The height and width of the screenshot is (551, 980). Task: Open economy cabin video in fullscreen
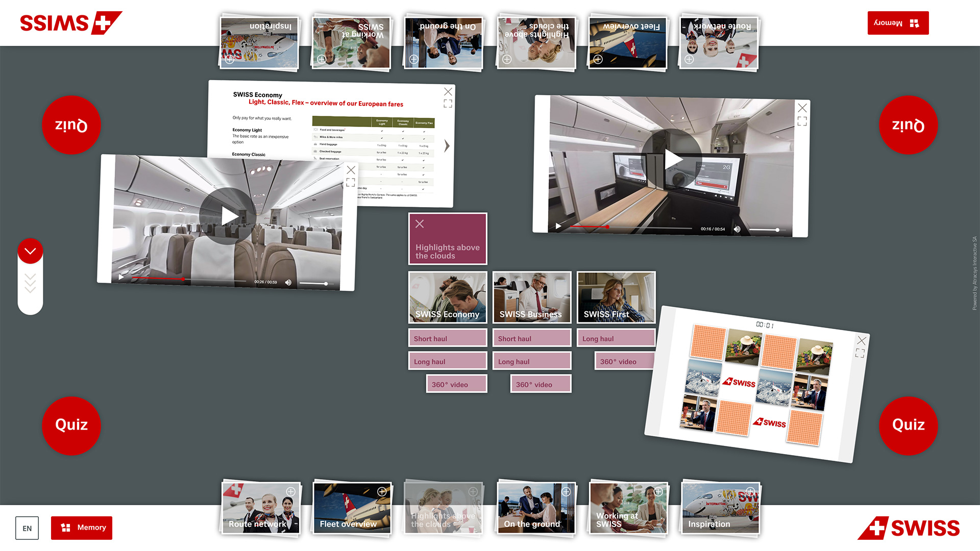coord(350,183)
